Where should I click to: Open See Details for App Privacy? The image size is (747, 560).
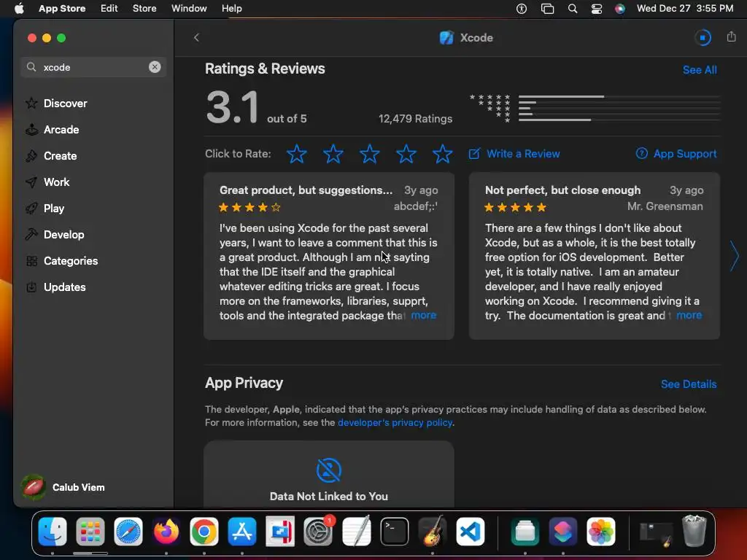[x=689, y=384]
